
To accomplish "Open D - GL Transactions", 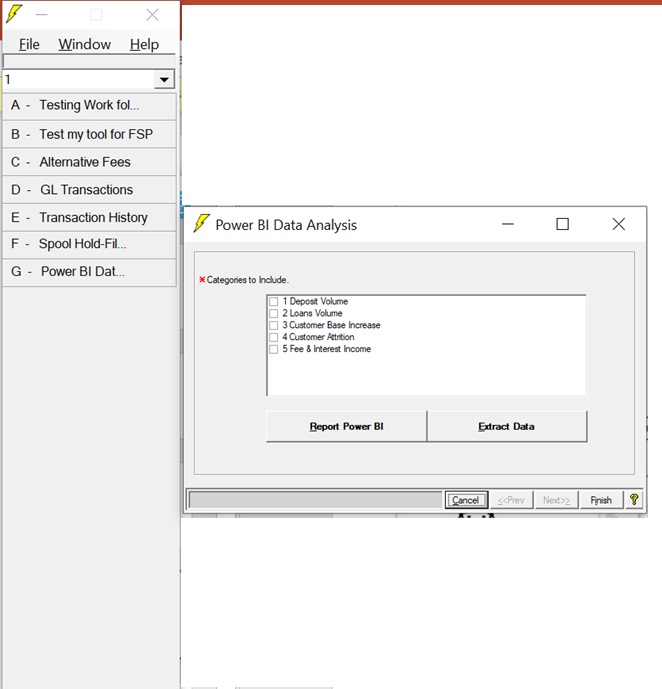I will pos(89,189).
